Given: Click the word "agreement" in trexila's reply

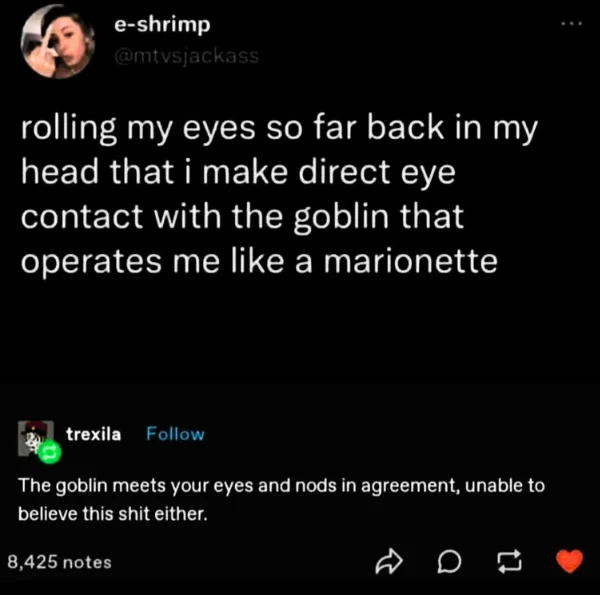Looking at the screenshot, I should point(409,486).
